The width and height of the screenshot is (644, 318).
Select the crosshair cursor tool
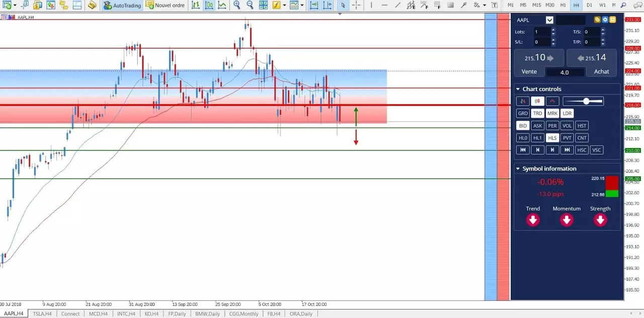pyautogui.click(x=356, y=6)
